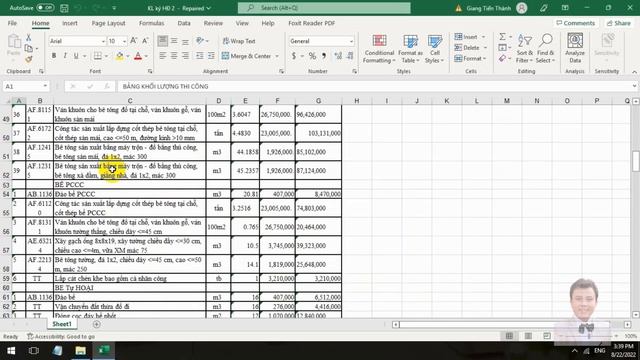This screenshot has width=640, height=360.
Task: Click Insert cells button
Action: pos(466,37)
